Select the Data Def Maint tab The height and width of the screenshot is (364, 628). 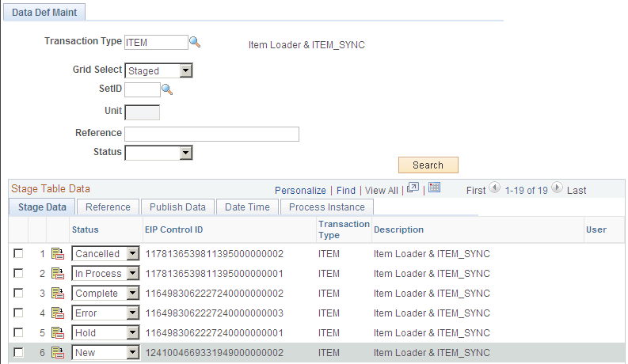44,13
